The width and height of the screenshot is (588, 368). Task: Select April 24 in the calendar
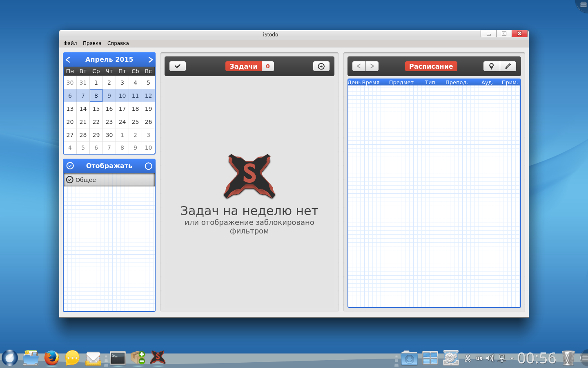coord(122,122)
